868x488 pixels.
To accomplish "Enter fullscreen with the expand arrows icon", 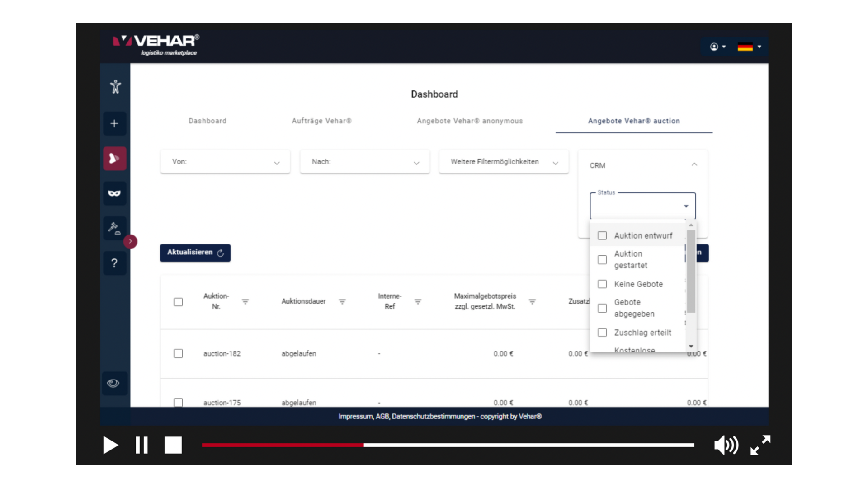I will click(760, 445).
